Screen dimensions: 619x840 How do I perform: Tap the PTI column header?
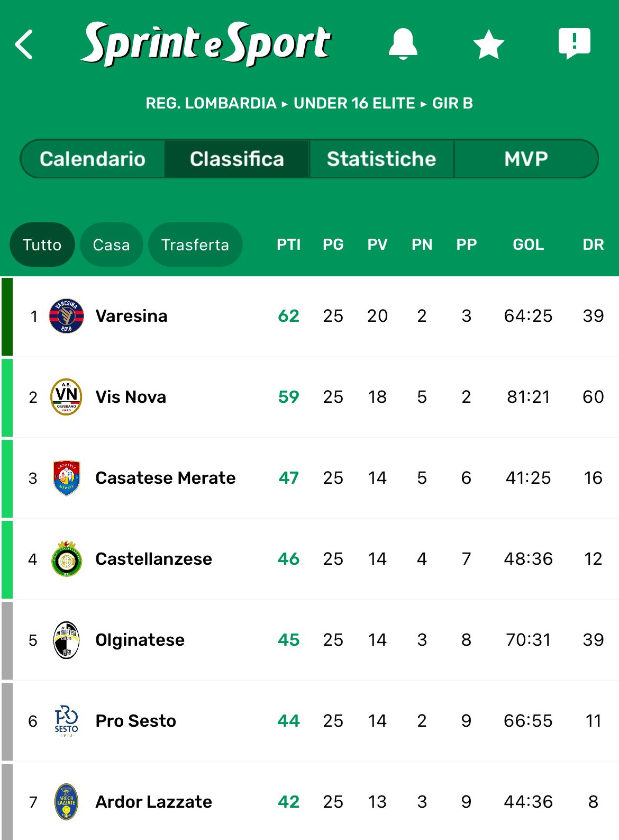[288, 245]
